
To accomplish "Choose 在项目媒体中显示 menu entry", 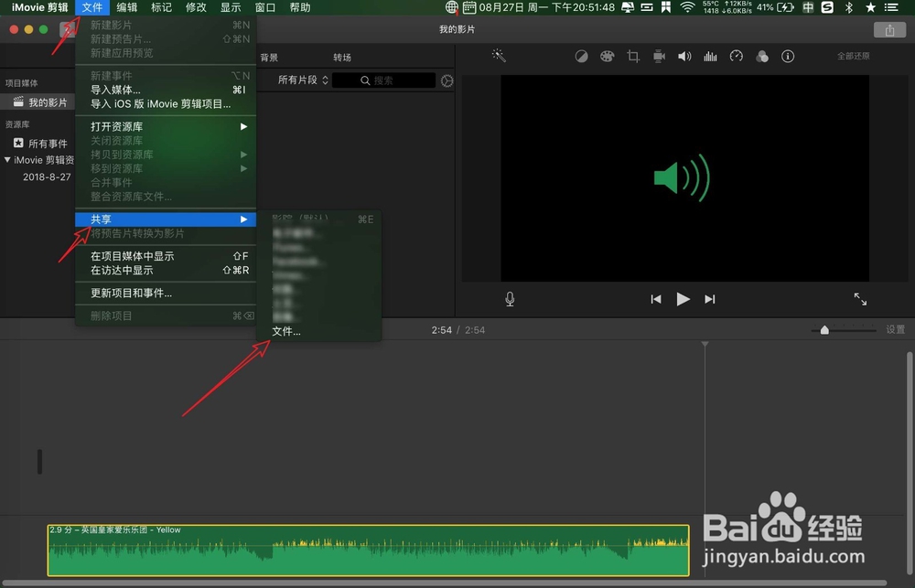I will point(166,256).
